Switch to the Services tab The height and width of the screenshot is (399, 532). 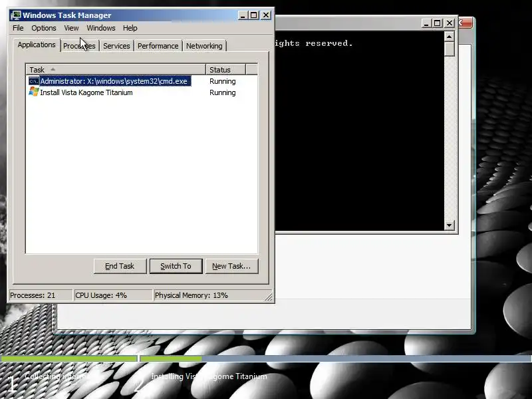[x=116, y=46]
